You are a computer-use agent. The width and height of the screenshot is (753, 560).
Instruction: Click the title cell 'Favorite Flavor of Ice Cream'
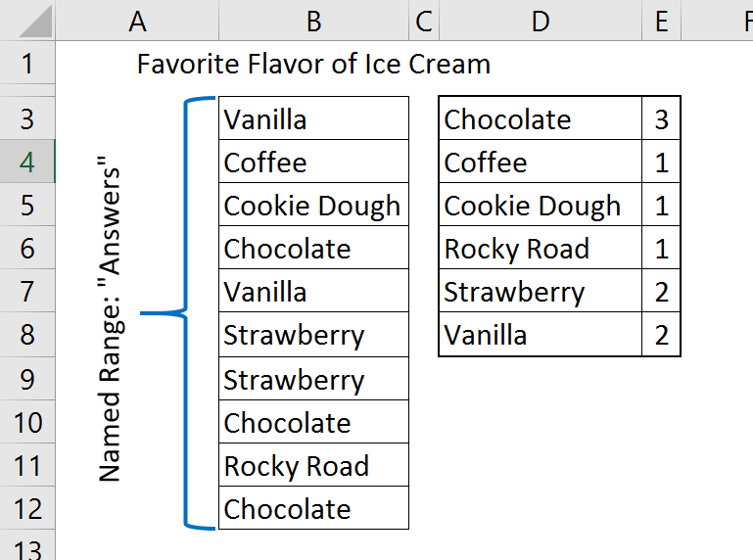click(313, 65)
